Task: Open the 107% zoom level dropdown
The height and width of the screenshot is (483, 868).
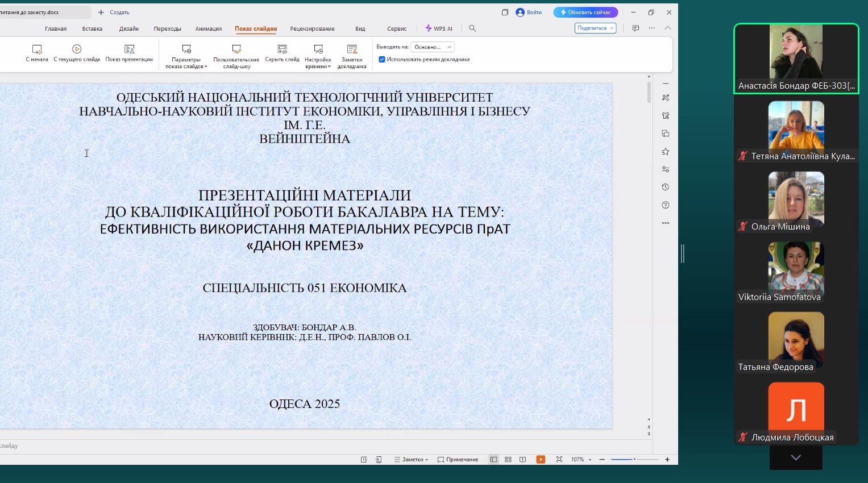Action: 582,459
